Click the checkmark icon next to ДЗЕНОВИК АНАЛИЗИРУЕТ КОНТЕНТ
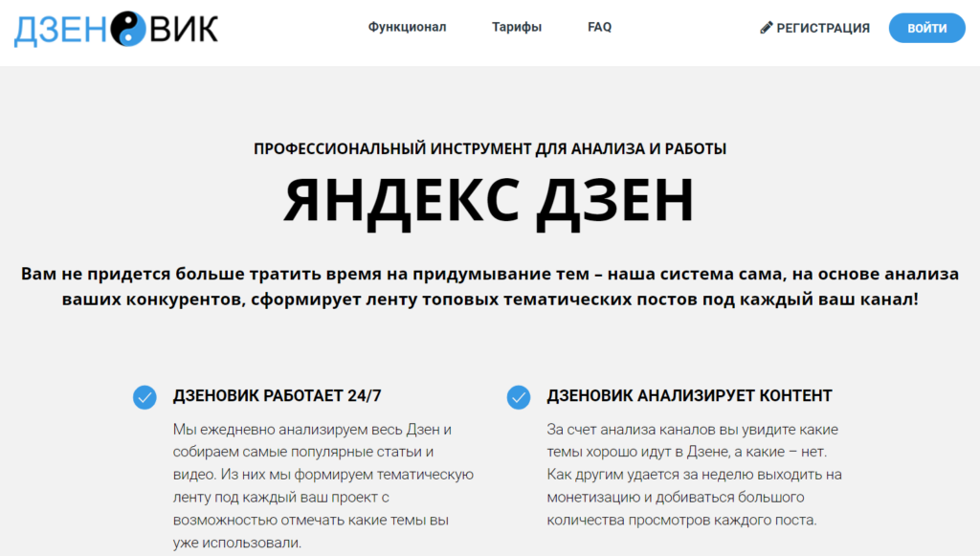The height and width of the screenshot is (556, 980). 519,396
